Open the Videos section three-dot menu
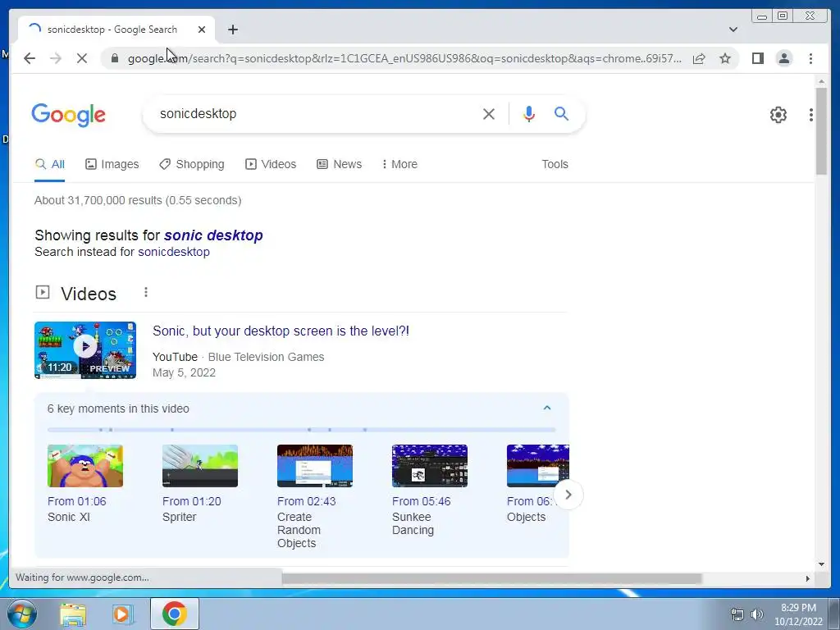This screenshot has width=840, height=630. click(146, 293)
